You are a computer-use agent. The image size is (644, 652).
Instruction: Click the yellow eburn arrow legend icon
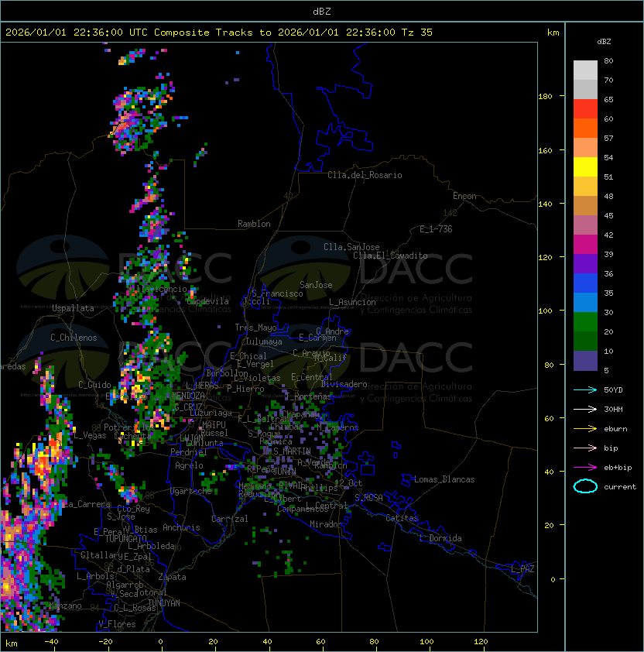(x=585, y=429)
